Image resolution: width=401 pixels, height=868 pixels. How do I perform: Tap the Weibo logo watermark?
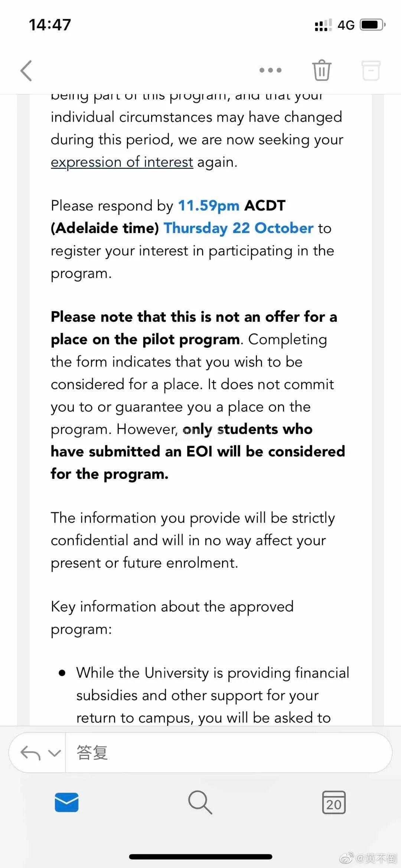click(347, 858)
